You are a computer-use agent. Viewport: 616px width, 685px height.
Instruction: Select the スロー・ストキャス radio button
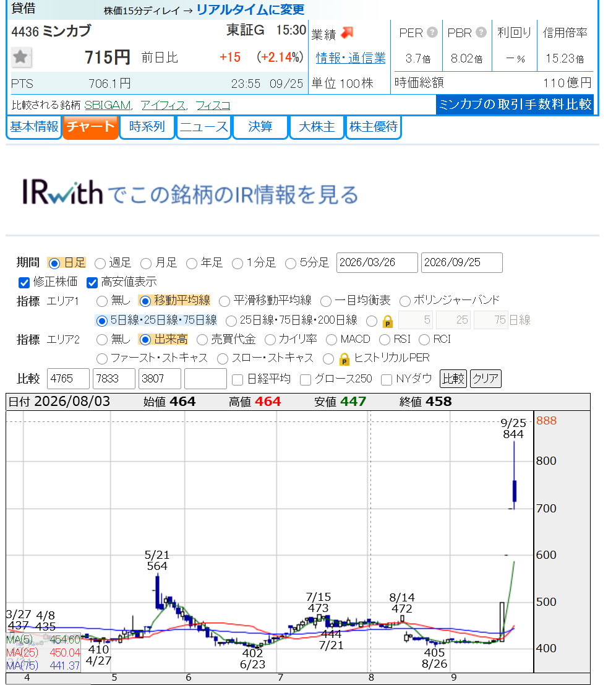pyautogui.click(x=223, y=359)
